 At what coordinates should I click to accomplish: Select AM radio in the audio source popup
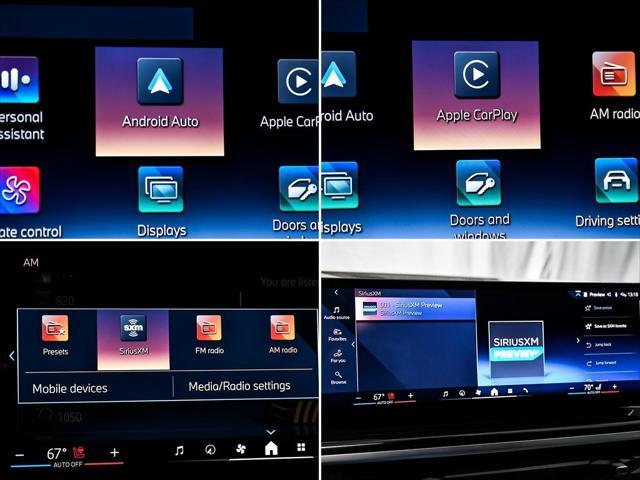(282, 334)
